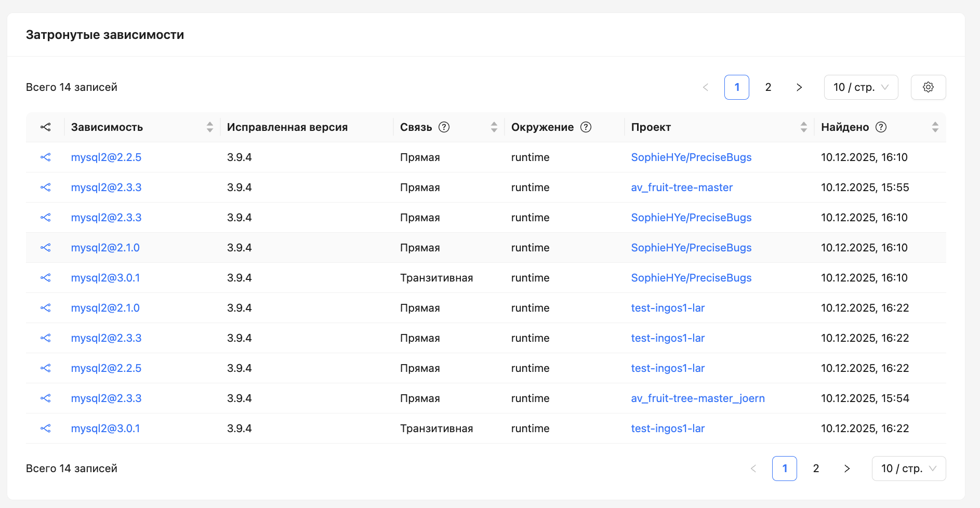Open the test-ingos1-lar project link
Viewport: 980px width, 508px height.
tap(668, 308)
